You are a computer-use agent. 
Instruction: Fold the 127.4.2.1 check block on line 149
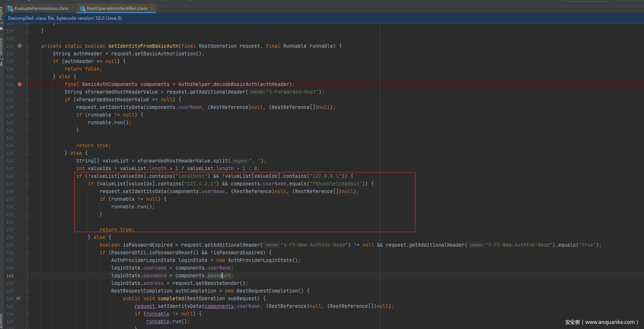[x=28, y=184]
